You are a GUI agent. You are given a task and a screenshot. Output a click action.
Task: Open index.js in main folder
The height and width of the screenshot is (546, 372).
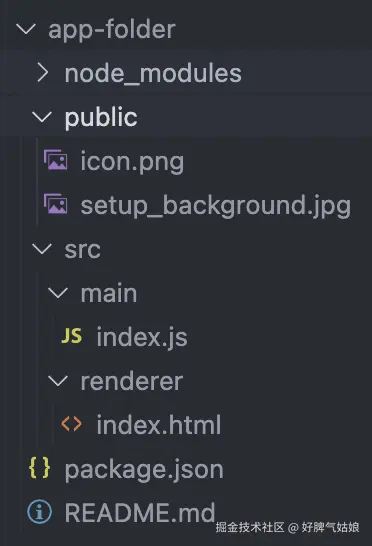click(x=142, y=337)
